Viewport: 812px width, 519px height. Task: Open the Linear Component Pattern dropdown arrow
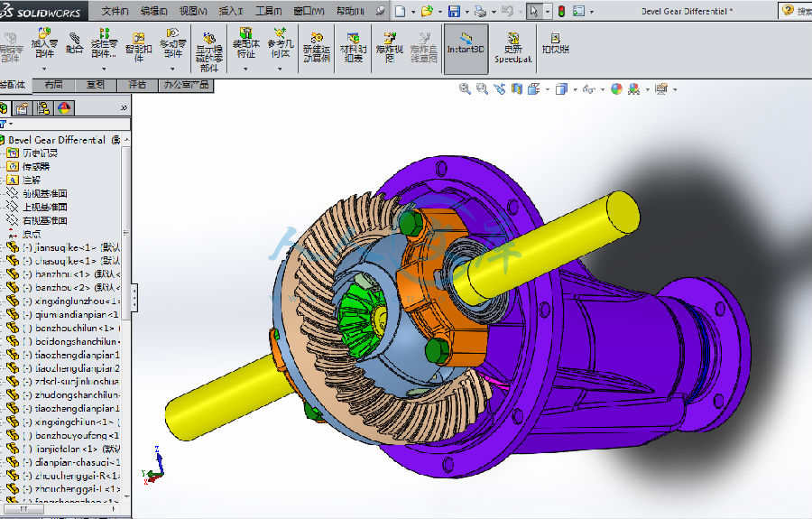pos(104,68)
